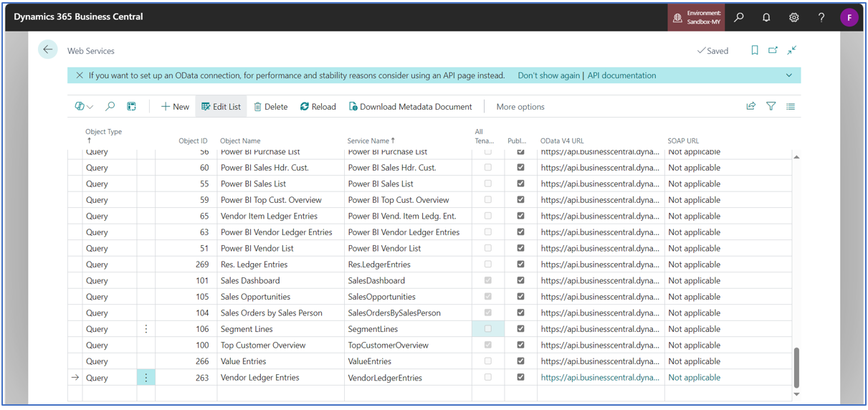
Task: Sort by Object Name column header
Action: point(240,141)
